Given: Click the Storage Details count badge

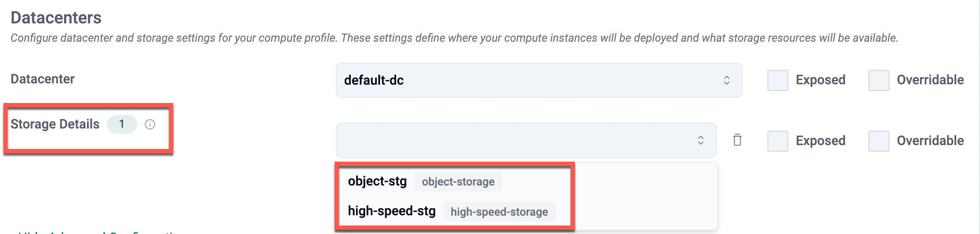Looking at the screenshot, I should pos(122,124).
